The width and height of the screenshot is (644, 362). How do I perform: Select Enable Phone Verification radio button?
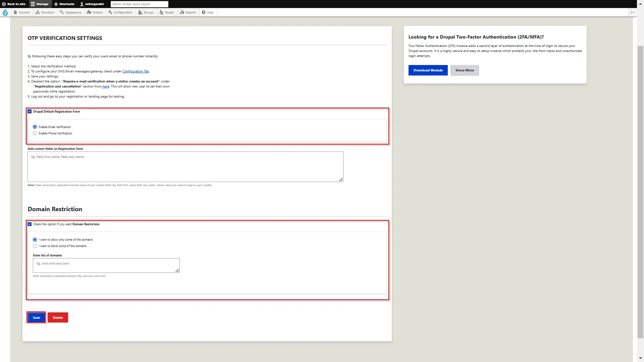35,133
